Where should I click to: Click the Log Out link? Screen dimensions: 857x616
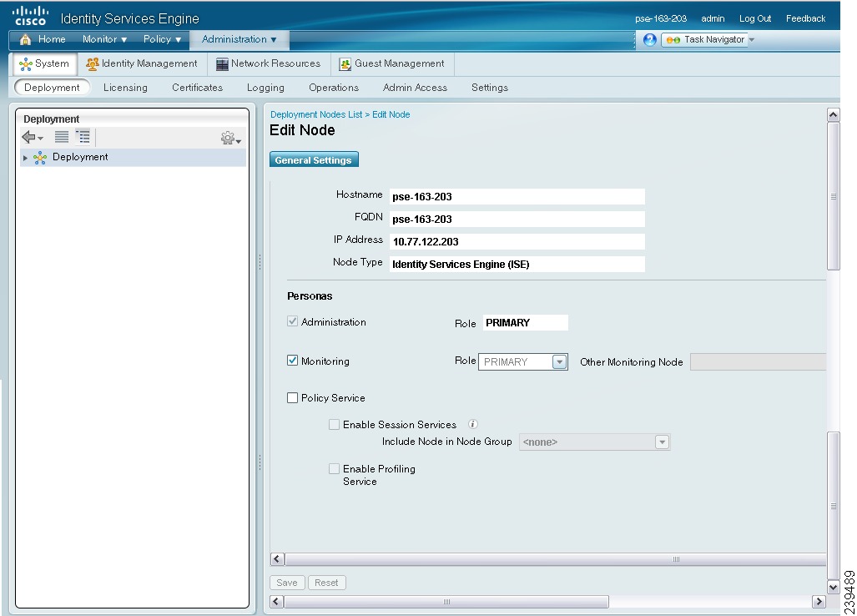point(755,18)
